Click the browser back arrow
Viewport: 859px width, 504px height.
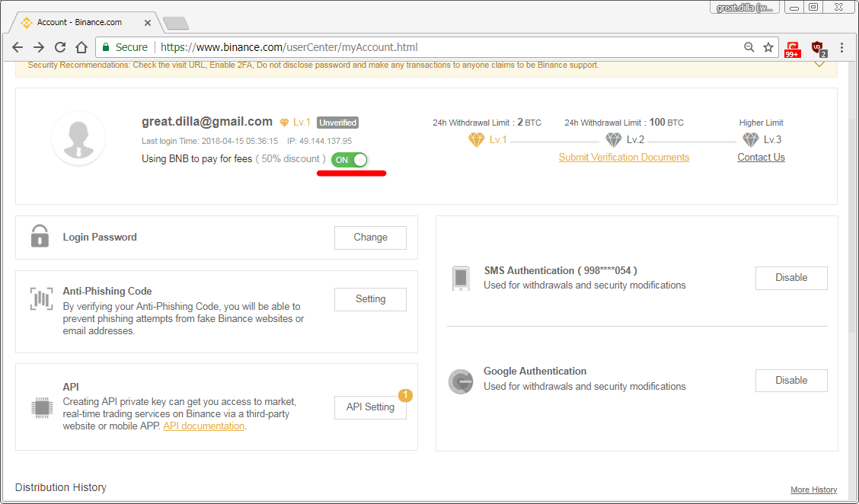click(17, 47)
